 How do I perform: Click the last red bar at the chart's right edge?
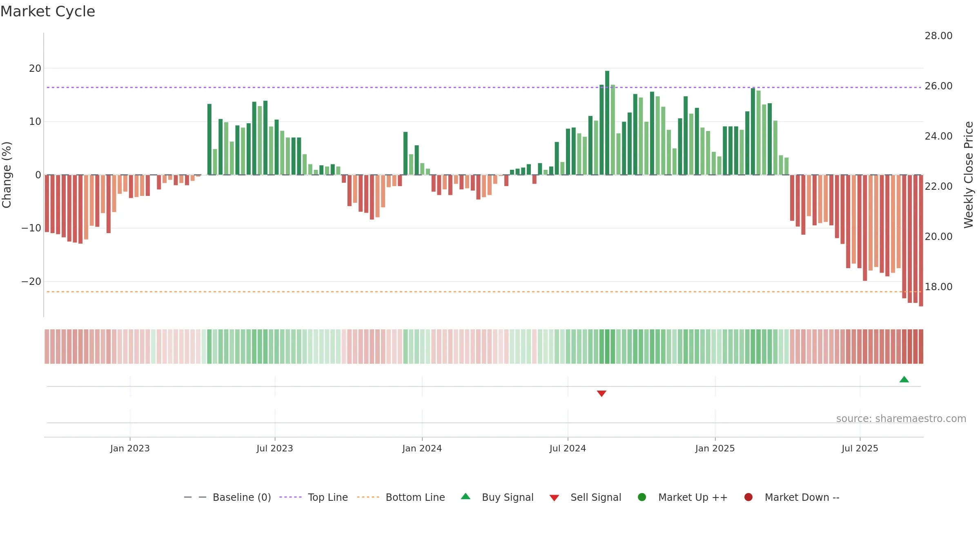click(x=921, y=241)
